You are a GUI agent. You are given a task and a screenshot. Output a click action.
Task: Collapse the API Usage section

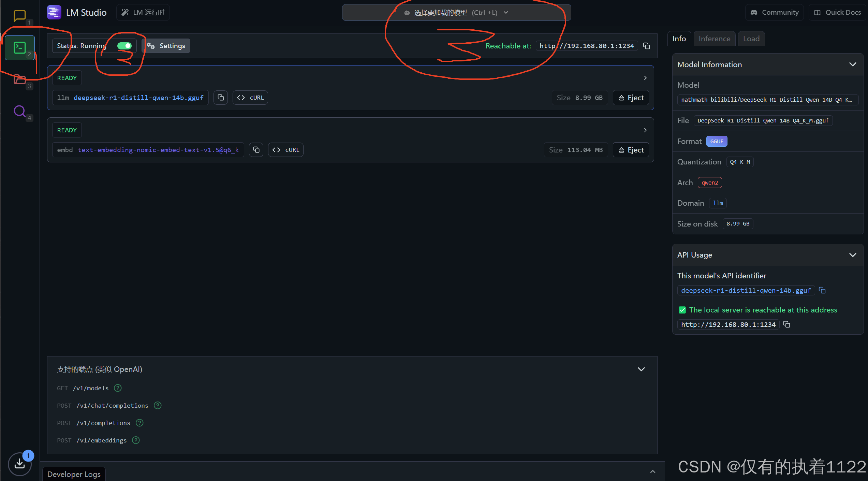click(x=853, y=255)
